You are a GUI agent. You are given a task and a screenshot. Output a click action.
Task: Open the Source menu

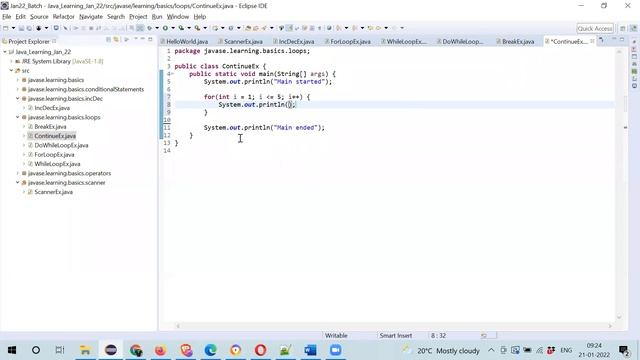(39, 17)
